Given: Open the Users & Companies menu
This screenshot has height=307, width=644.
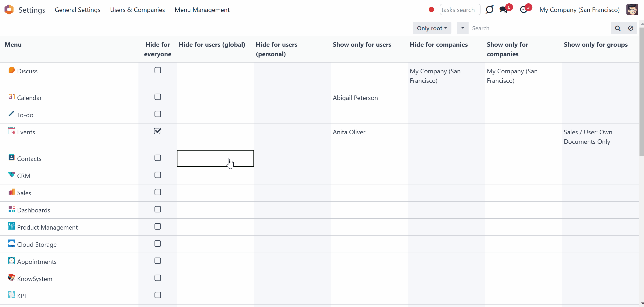Looking at the screenshot, I should pyautogui.click(x=137, y=10).
